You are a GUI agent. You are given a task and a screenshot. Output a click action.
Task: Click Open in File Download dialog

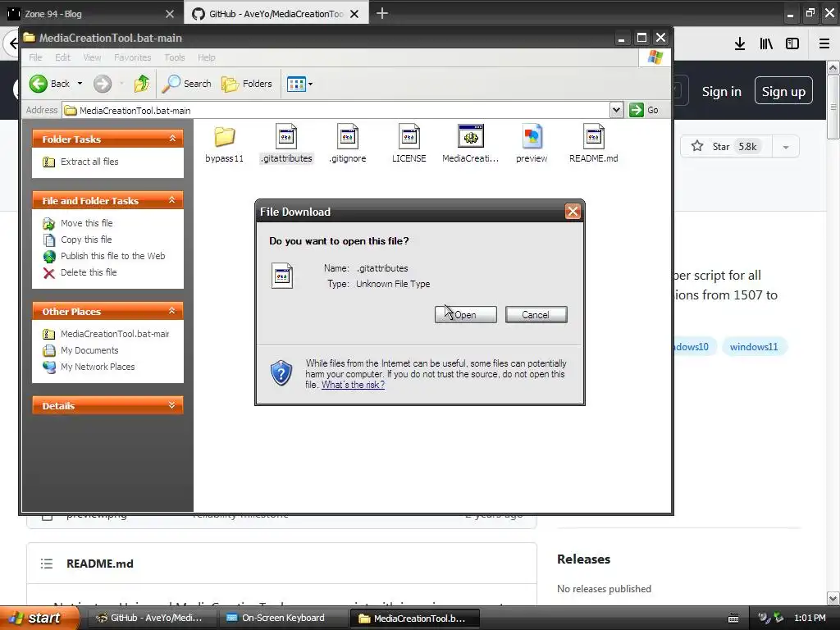466,315
